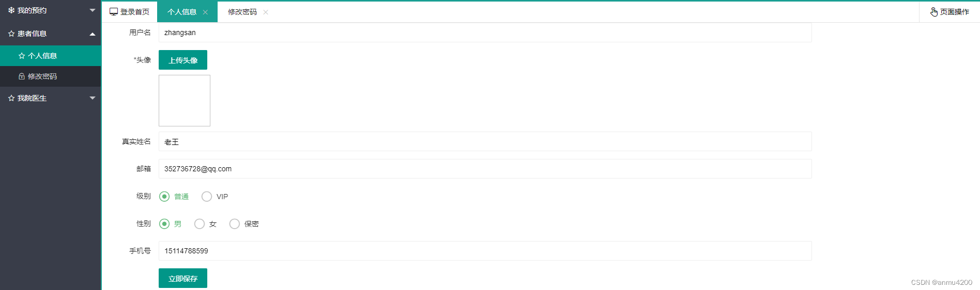The image size is (980, 290).
Task: Click the star icon next to 个人信息
Action: coord(22,56)
